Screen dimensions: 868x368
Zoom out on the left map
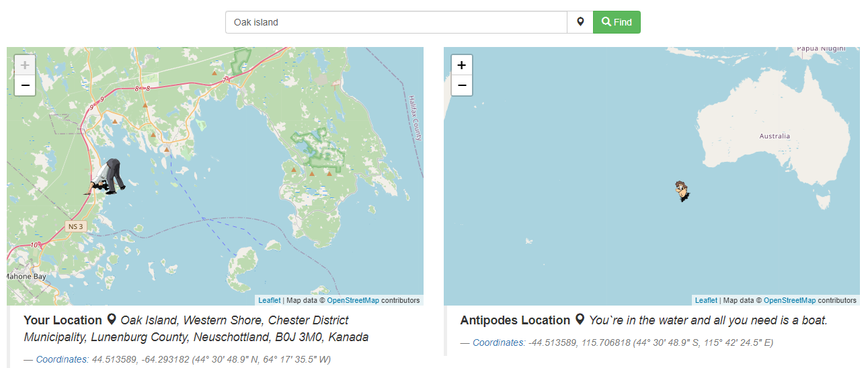coord(25,85)
